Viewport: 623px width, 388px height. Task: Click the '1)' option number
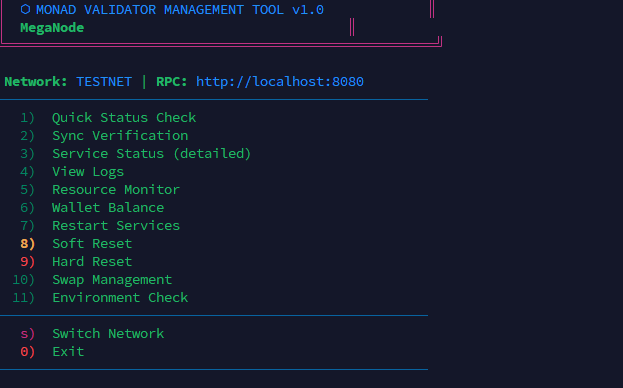(28, 118)
